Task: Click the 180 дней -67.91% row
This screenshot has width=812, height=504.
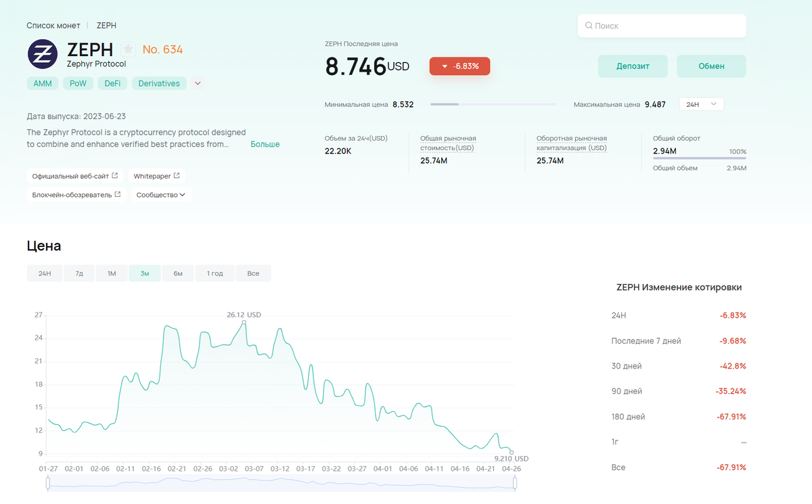Action: 679,417
